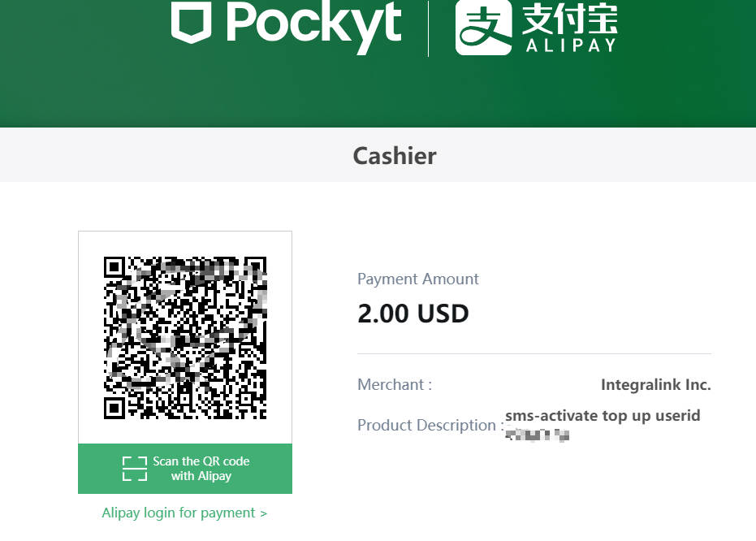The image size is (756, 541).
Task: Click the QR scan frame icon
Action: tap(135, 469)
